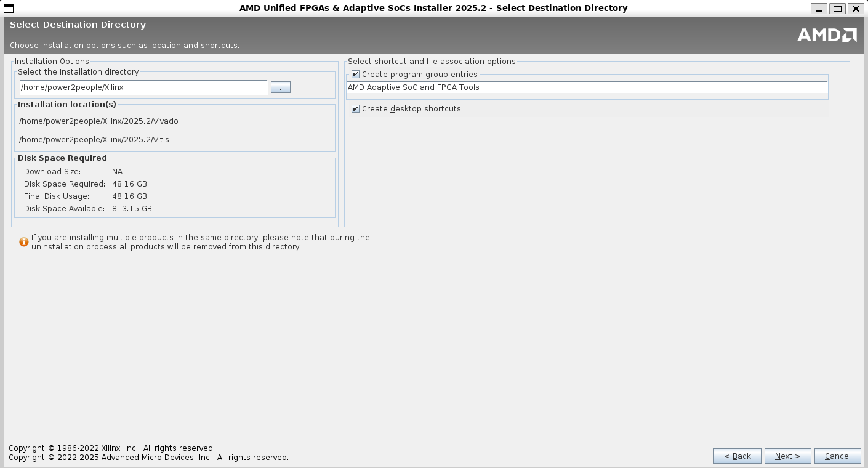This screenshot has width=868, height=468.
Task: Cancel the installation
Action: coord(838,456)
